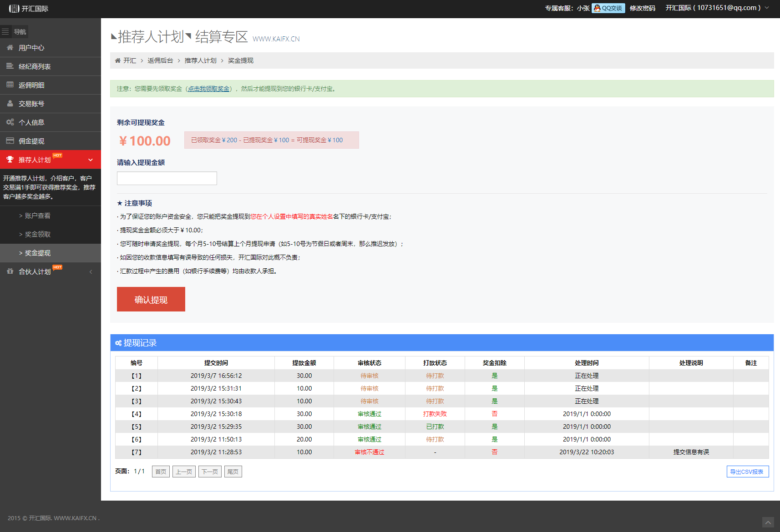Viewport: 780px width, 532px height.
Task: Click row number 【2】
Action: tap(137, 388)
